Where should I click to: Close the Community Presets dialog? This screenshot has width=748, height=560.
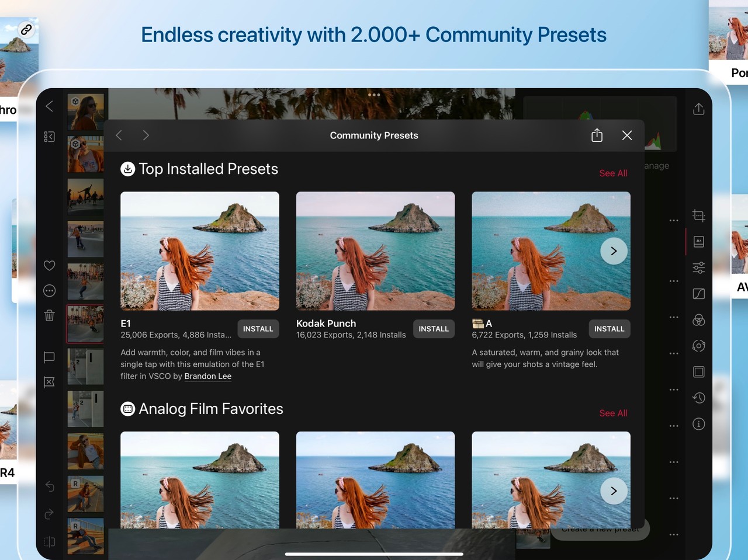[x=627, y=135]
